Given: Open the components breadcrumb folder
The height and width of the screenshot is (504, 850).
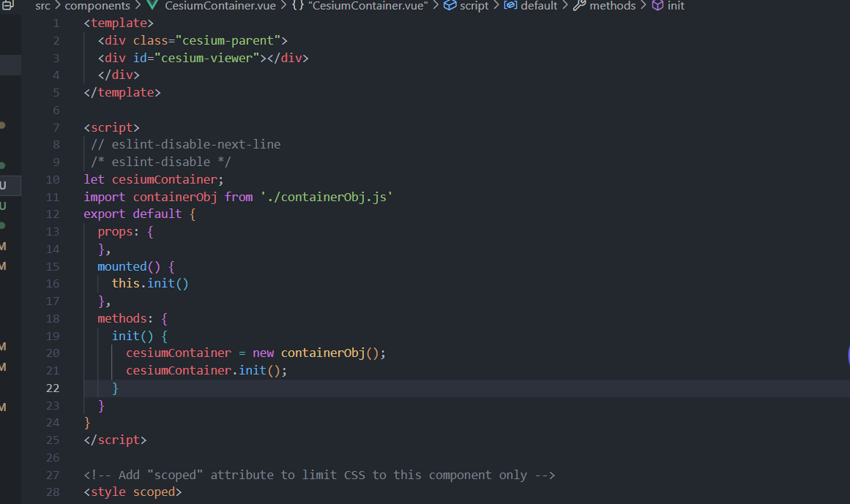Looking at the screenshot, I should pyautogui.click(x=97, y=6).
